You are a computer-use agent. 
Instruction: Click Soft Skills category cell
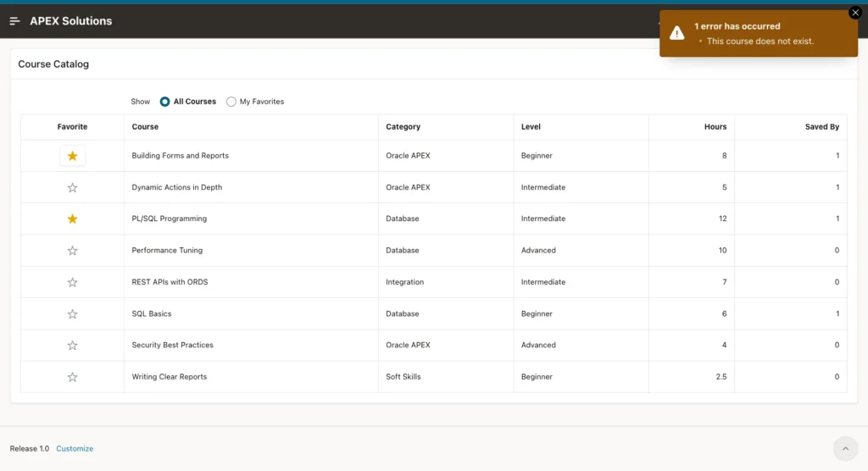[403, 376]
